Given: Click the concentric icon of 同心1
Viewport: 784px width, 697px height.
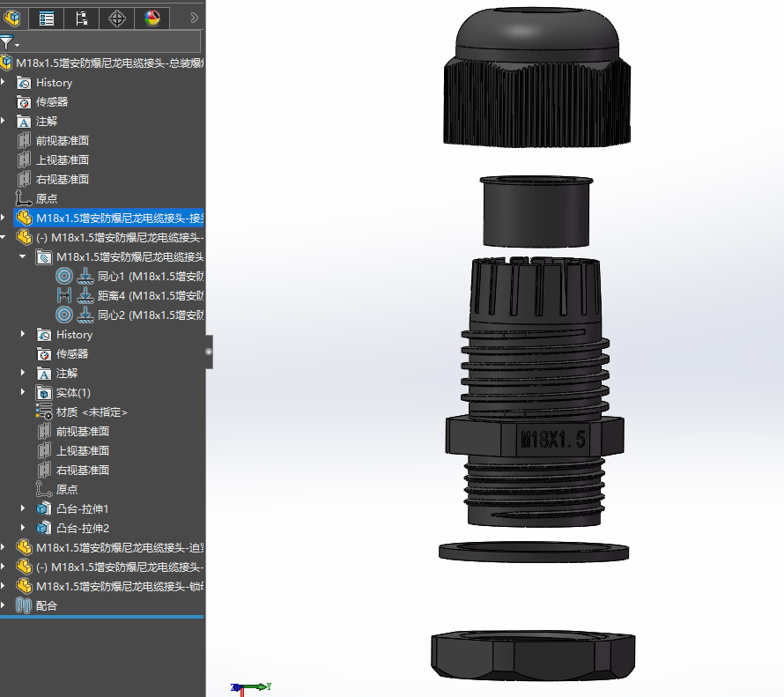Looking at the screenshot, I should (x=64, y=276).
